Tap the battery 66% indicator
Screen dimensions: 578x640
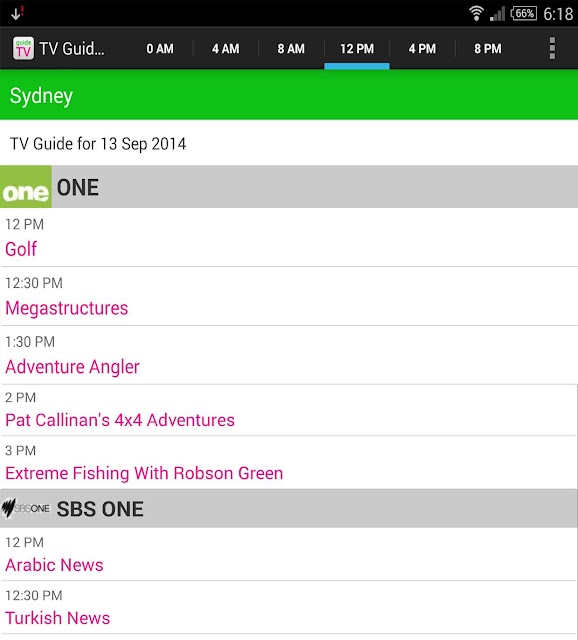[524, 13]
